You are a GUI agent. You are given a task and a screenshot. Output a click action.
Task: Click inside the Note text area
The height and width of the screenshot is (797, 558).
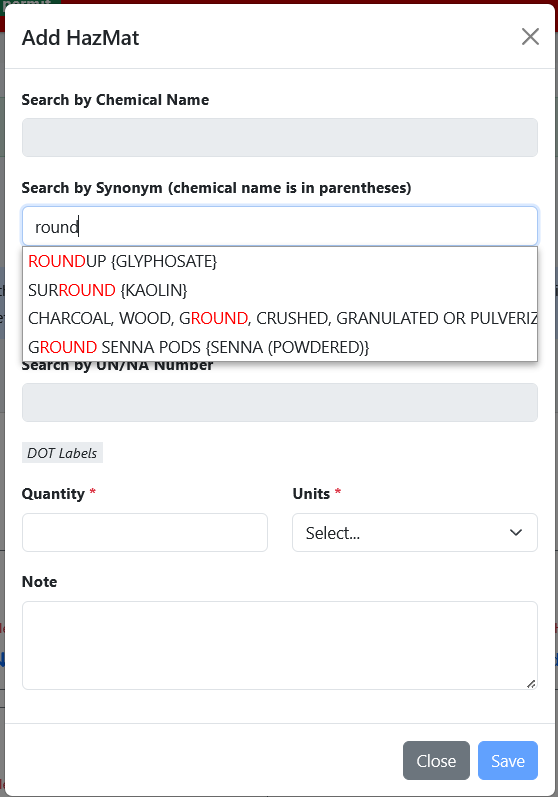280,646
